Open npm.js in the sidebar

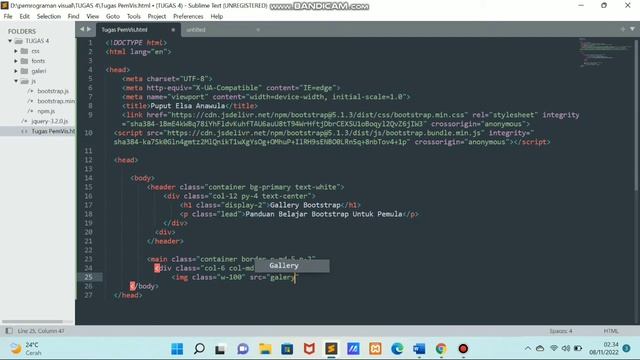46,111
